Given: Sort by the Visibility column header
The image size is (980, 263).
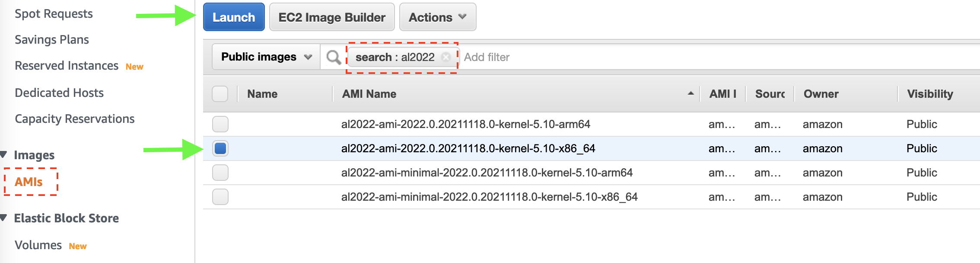Looking at the screenshot, I should 930,94.
